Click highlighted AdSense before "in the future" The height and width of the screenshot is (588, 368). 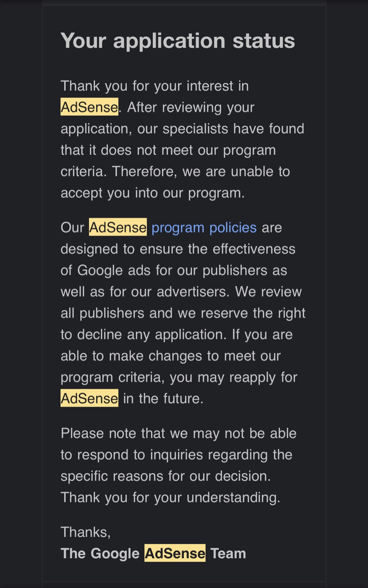(x=89, y=398)
